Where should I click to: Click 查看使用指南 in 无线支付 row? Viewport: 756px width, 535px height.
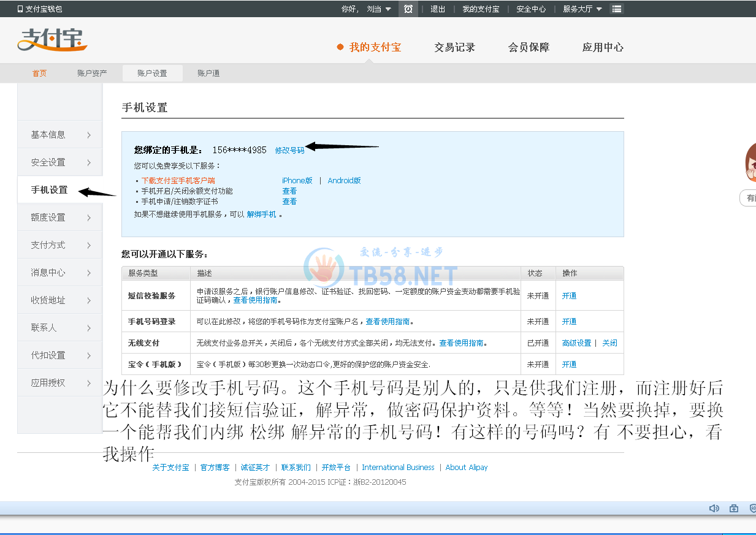(461, 343)
